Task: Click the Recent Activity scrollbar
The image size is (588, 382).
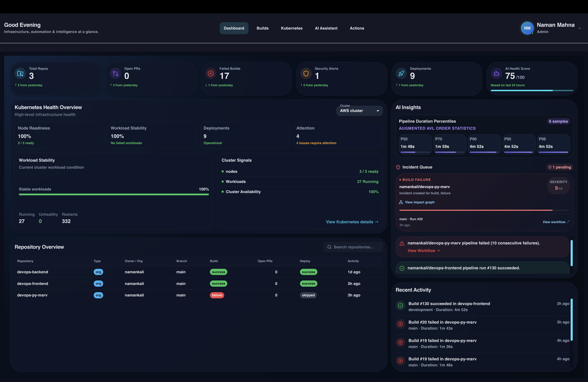Action: [571, 320]
